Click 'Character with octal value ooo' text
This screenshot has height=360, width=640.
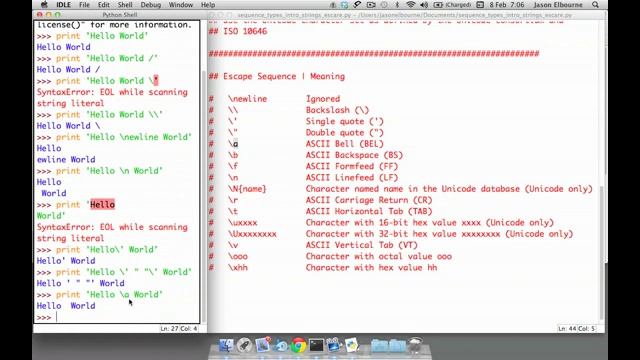pyautogui.click(x=379, y=256)
